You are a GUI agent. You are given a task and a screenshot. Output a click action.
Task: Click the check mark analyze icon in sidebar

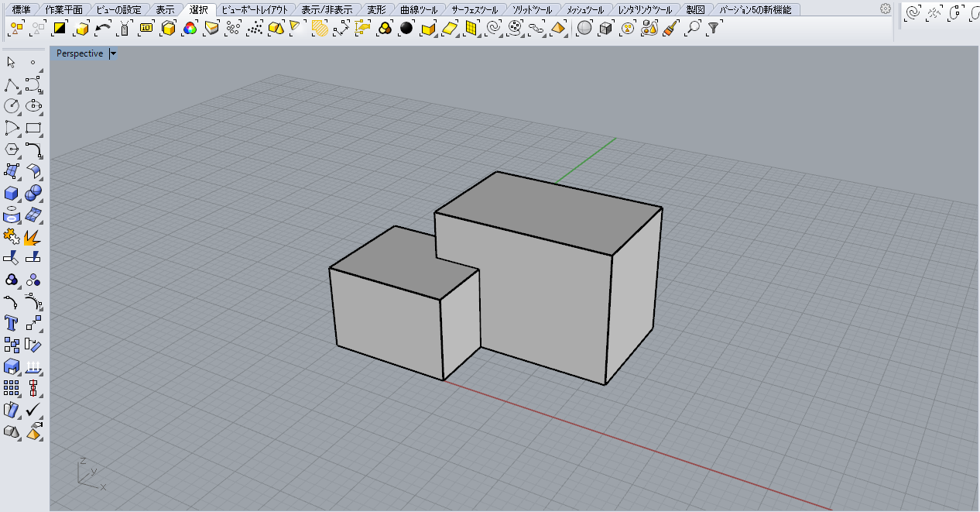(x=33, y=410)
